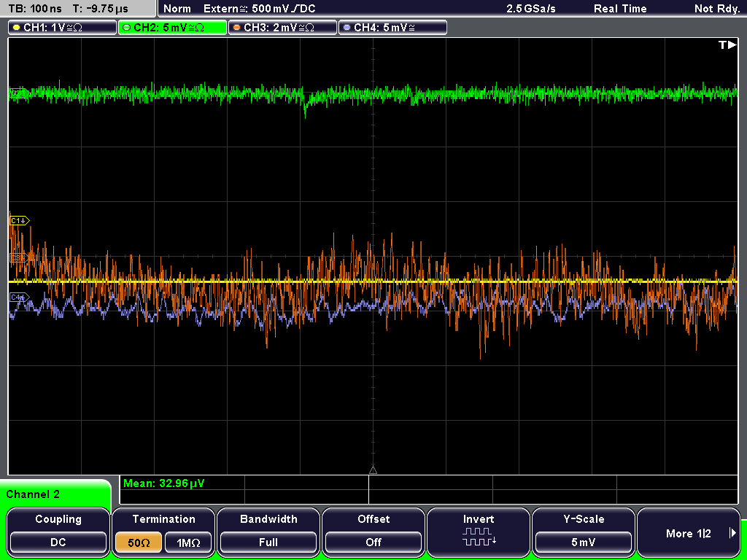Click the Mean: 32.96 µV measurement
Image resolution: width=747 pixels, height=560 pixels.
(164, 483)
